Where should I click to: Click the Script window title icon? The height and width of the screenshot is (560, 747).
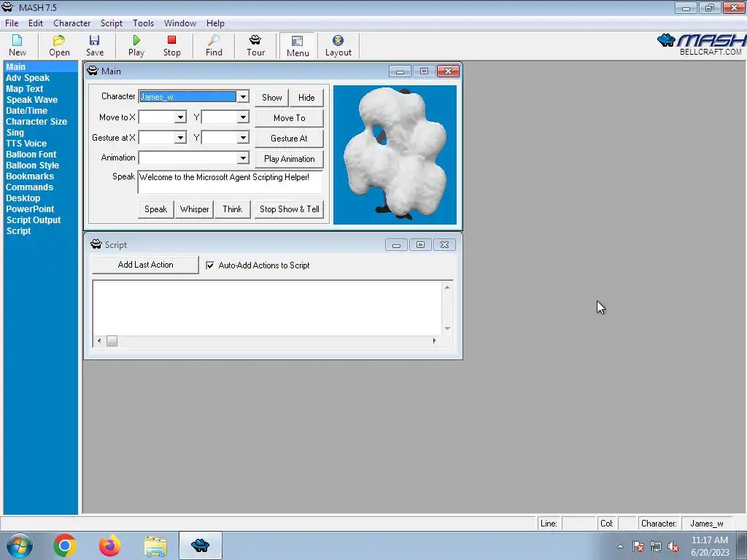[x=96, y=244]
